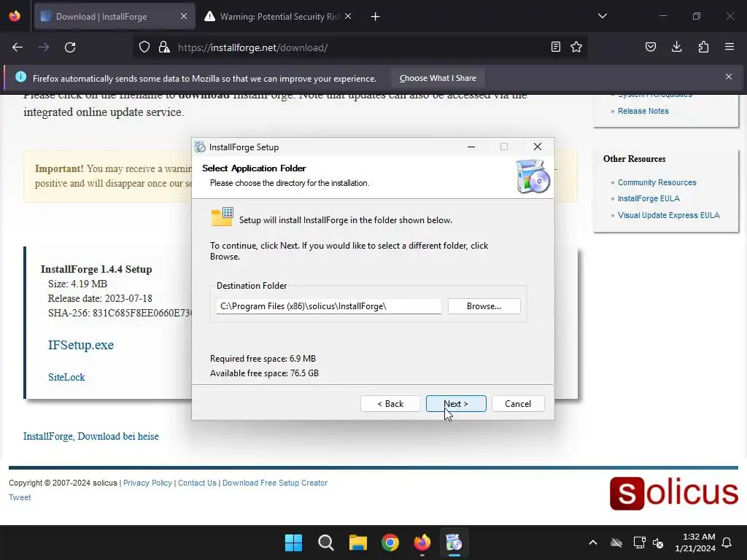The width and height of the screenshot is (747, 560).
Task: Show site security lock information
Action: (164, 47)
